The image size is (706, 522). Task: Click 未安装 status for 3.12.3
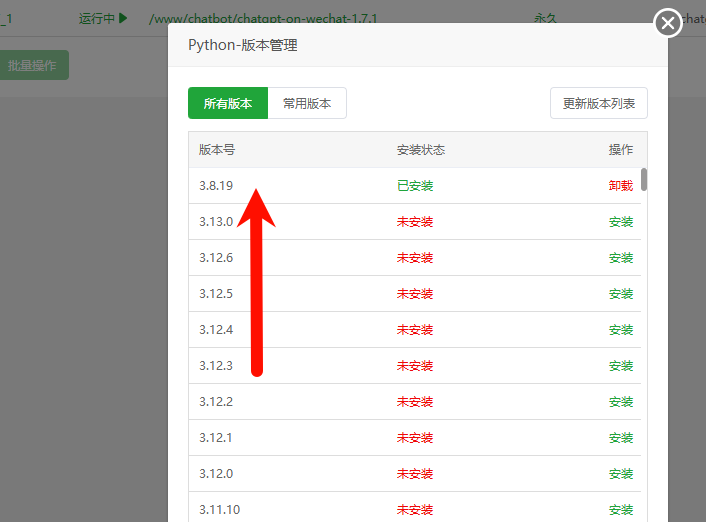[415, 366]
